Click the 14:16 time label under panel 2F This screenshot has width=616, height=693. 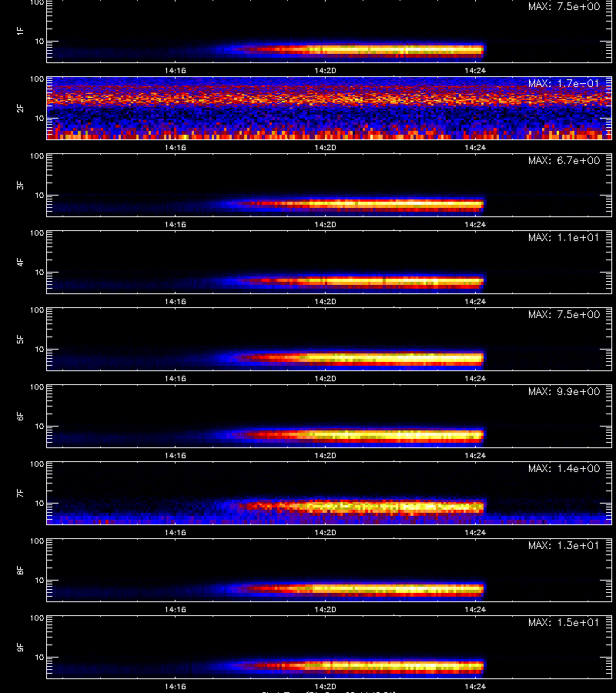pos(175,148)
